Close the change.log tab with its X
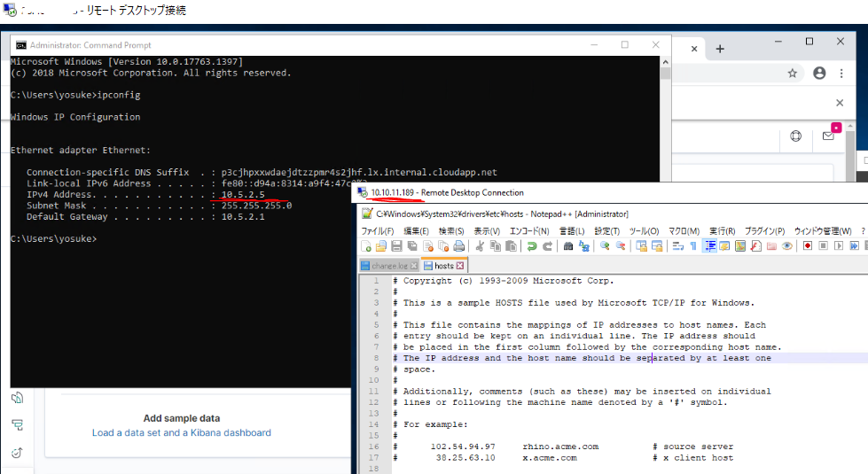 point(413,266)
